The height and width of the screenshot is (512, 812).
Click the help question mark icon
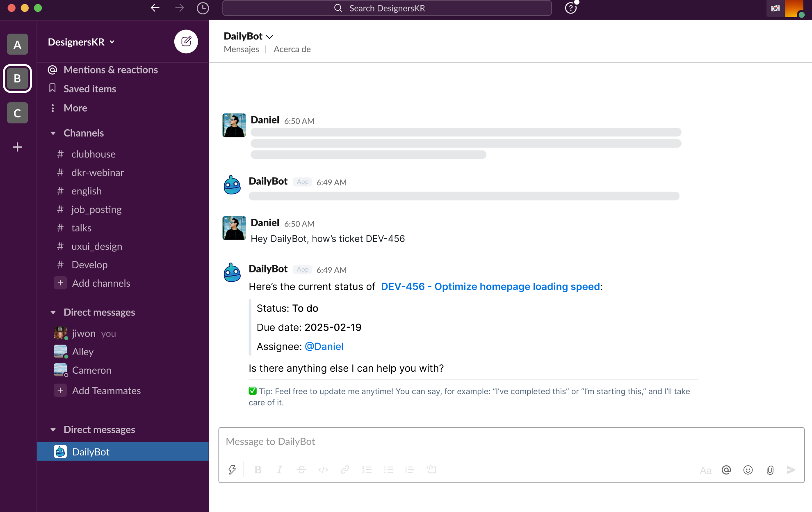570,8
